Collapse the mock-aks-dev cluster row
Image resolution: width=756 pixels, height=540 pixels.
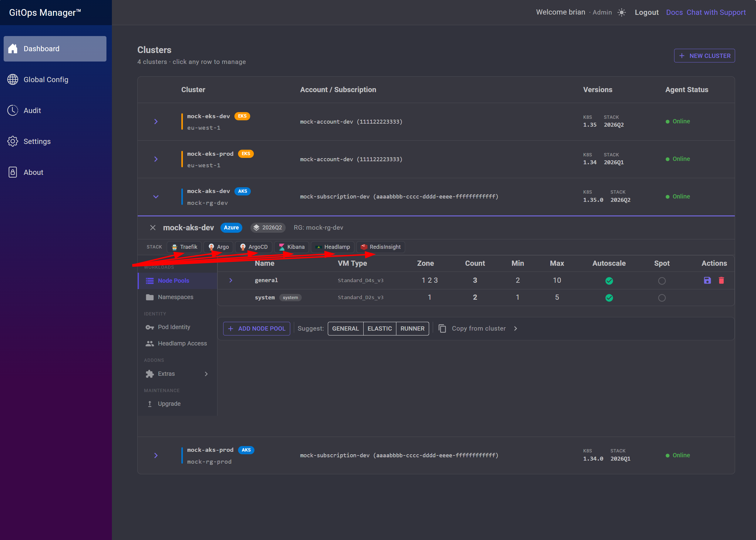(x=156, y=197)
